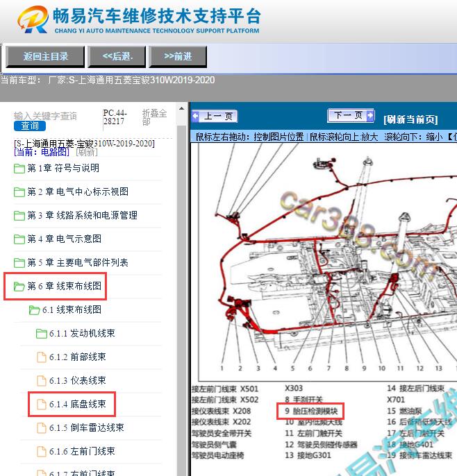
Task: Click folder icon for 6.1.1 发动机线束
Action: pos(41,334)
